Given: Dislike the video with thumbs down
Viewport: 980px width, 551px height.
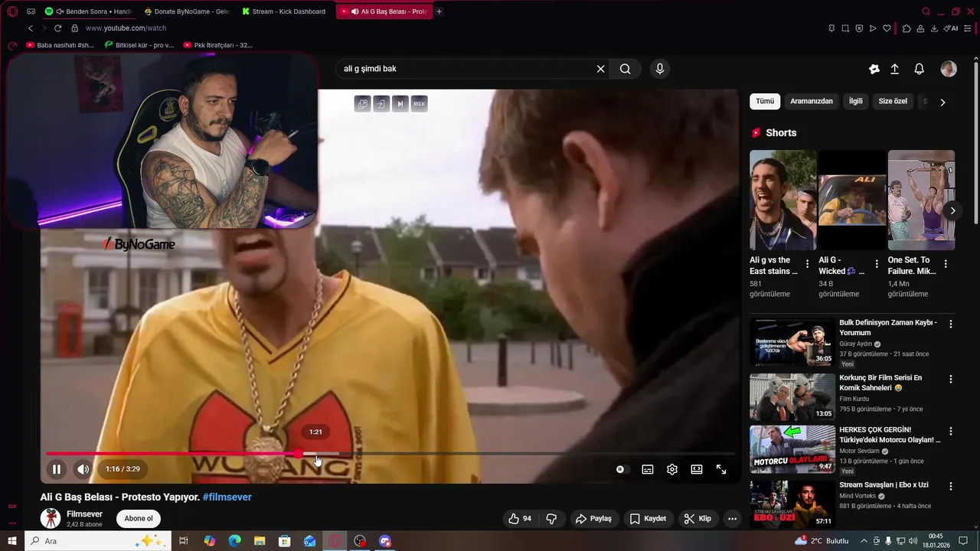Looking at the screenshot, I should point(551,519).
